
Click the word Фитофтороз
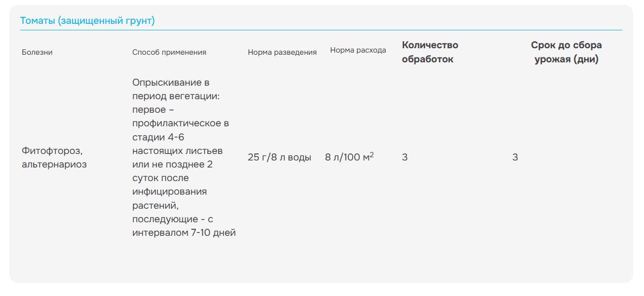pyautogui.click(x=52, y=151)
